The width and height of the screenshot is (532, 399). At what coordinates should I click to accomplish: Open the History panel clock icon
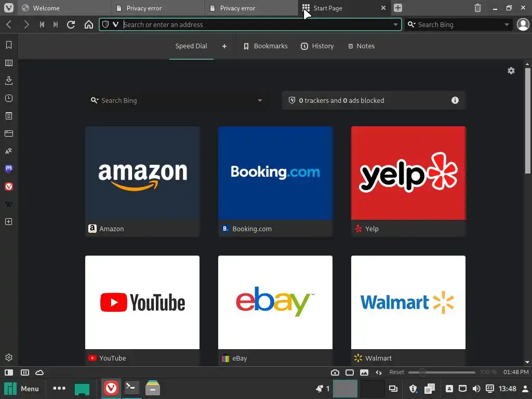9,98
